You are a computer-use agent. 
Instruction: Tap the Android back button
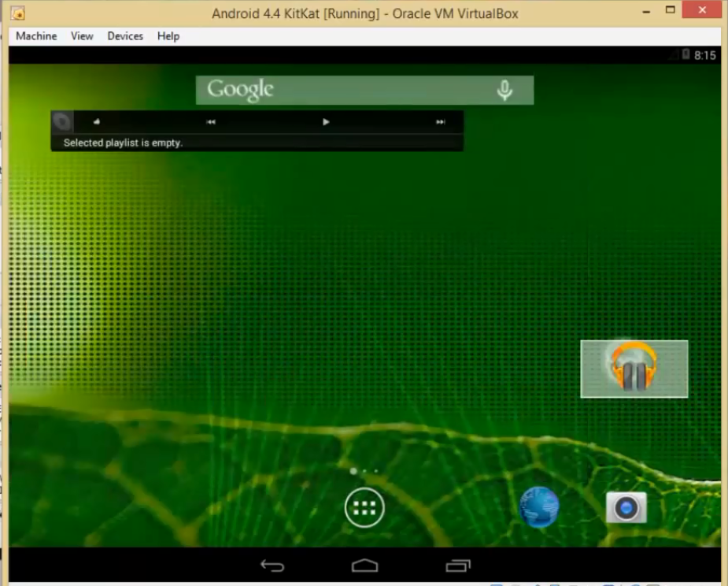[x=272, y=566]
